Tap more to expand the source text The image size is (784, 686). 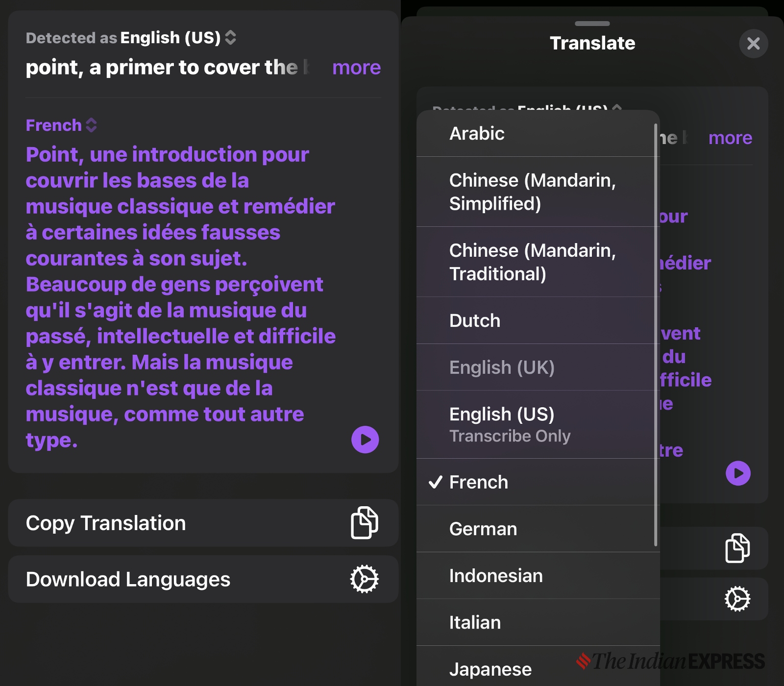(x=356, y=68)
